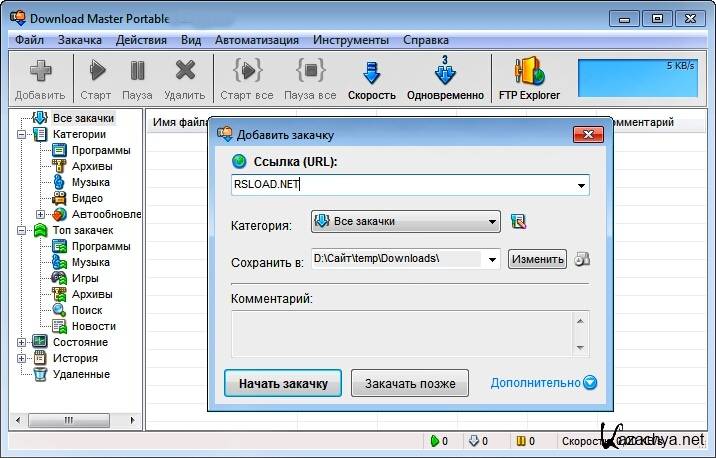This screenshot has width=716, height=458.
Task: Expand the История tree node
Action: [x=22, y=358]
